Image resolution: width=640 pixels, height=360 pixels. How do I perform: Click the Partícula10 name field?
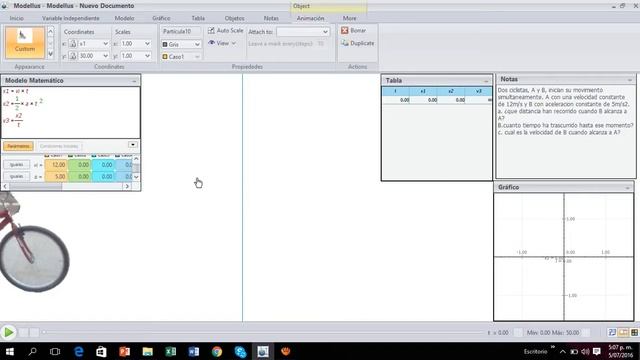tap(181, 31)
